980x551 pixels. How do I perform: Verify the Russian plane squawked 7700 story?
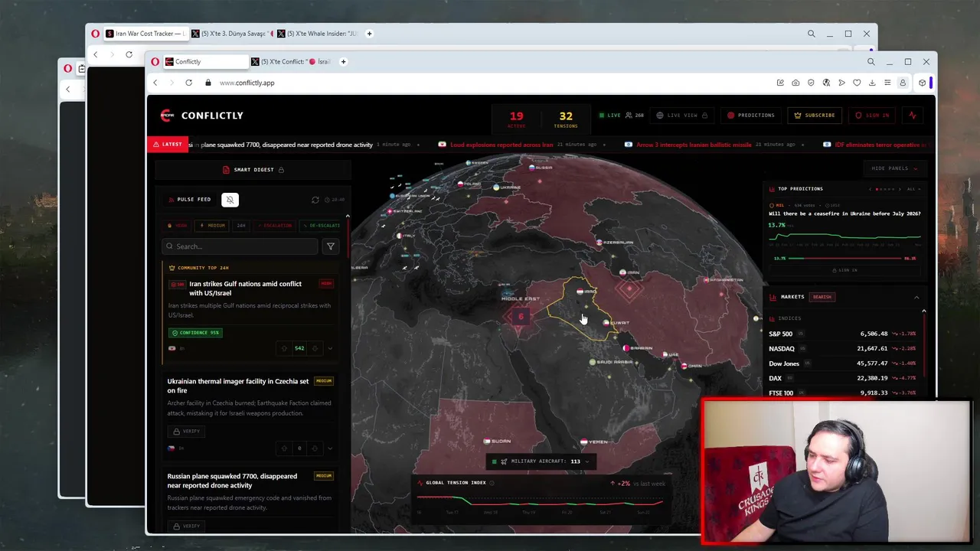(x=186, y=527)
